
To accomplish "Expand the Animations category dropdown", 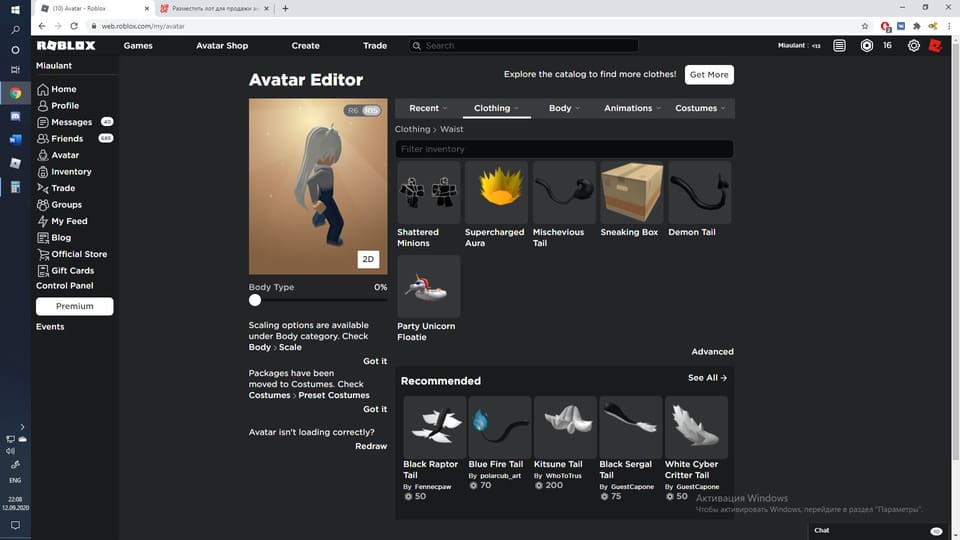I will coord(633,108).
